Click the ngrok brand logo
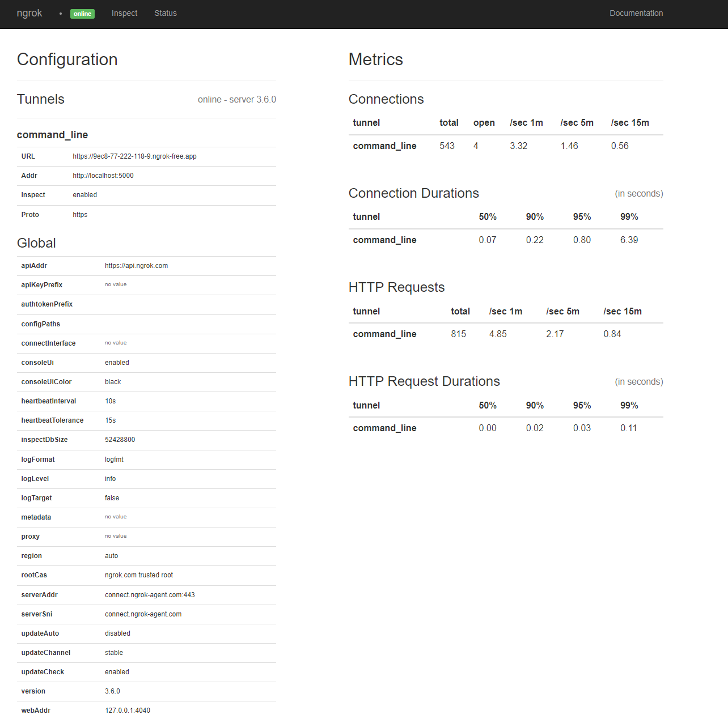 click(29, 13)
